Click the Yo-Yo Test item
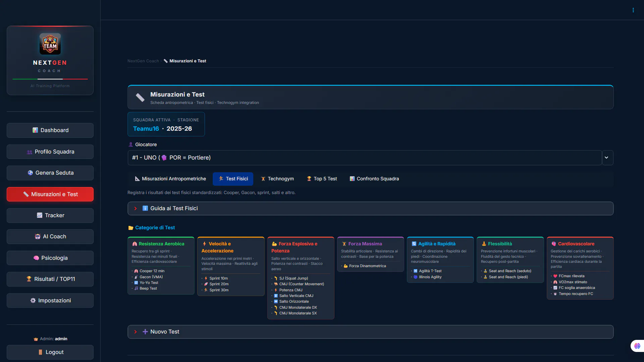Image resolution: width=644 pixels, height=362 pixels. 146,283
